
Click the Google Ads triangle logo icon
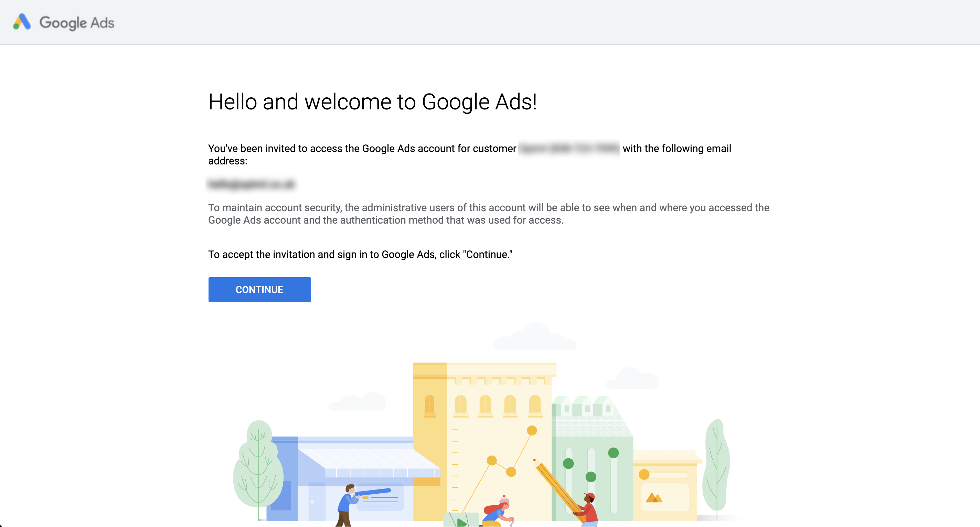pyautogui.click(x=22, y=22)
